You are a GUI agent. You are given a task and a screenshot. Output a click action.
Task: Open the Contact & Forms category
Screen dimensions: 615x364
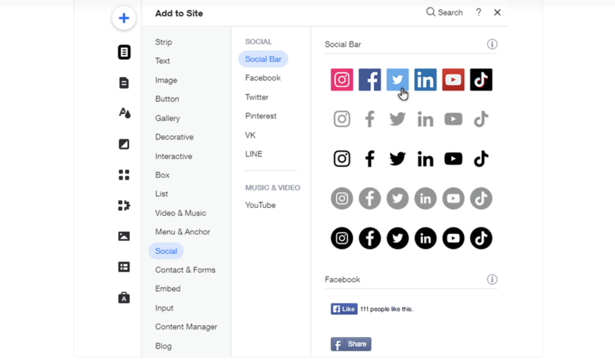pos(185,270)
